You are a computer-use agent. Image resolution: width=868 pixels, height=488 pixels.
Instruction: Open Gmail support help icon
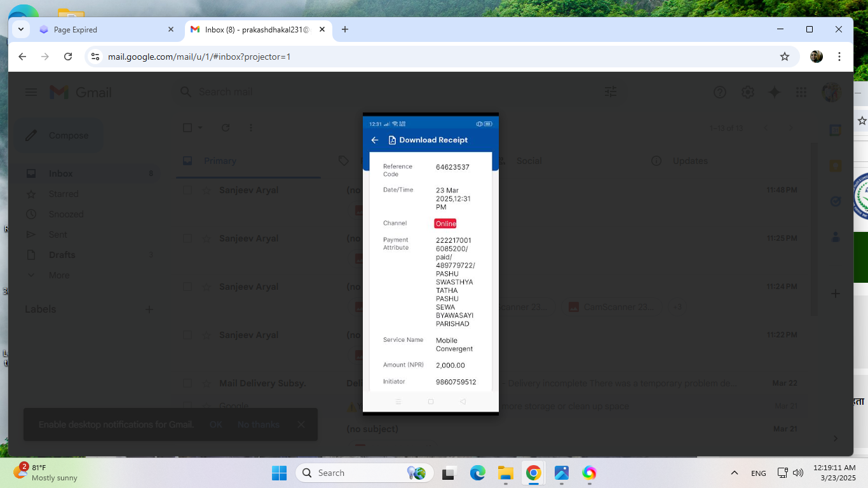pos(720,92)
